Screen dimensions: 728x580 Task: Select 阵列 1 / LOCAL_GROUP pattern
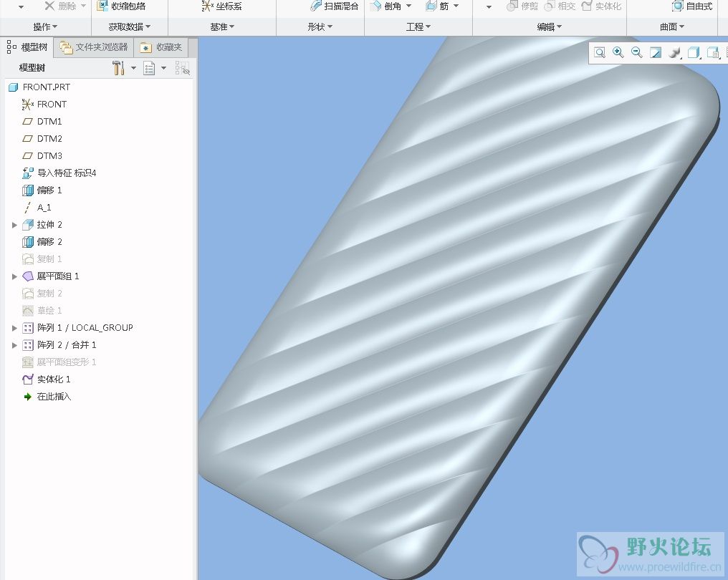[77, 327]
